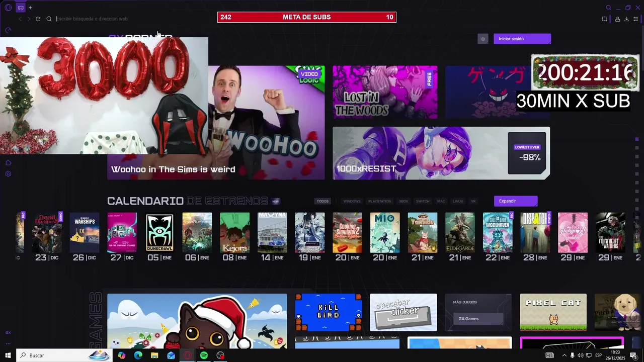Open the system tray volume icon
644x362 pixels.
point(580,355)
